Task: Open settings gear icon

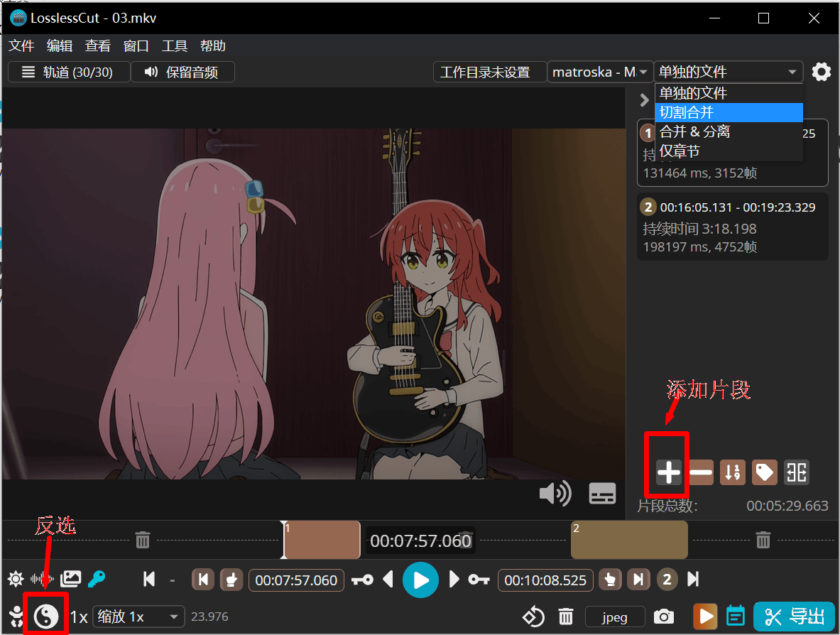Action: [822, 72]
